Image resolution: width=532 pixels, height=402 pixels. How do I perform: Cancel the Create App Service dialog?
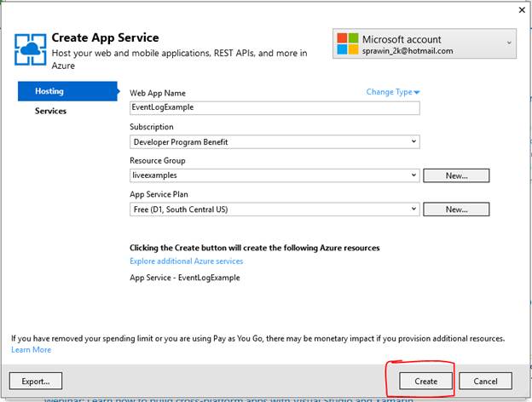coord(485,381)
